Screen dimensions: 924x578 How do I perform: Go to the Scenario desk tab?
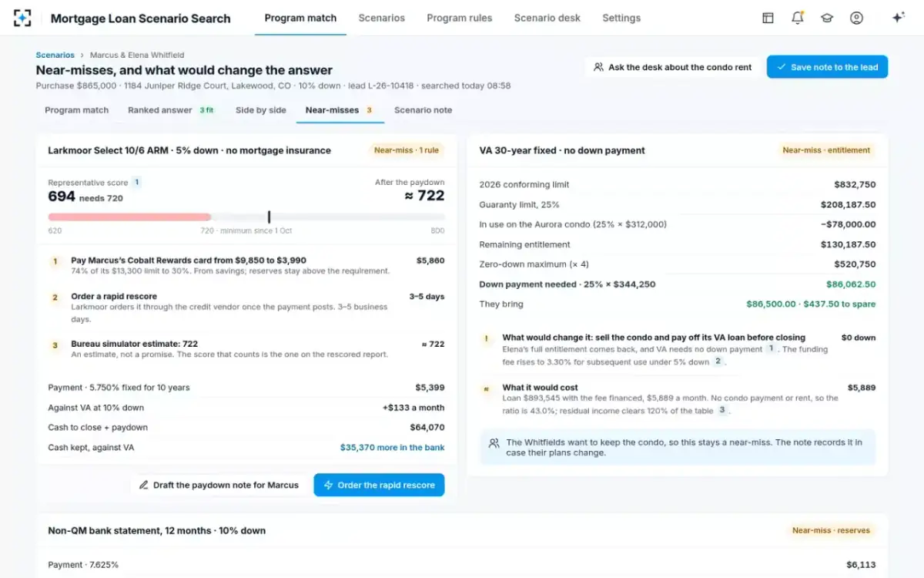click(547, 18)
